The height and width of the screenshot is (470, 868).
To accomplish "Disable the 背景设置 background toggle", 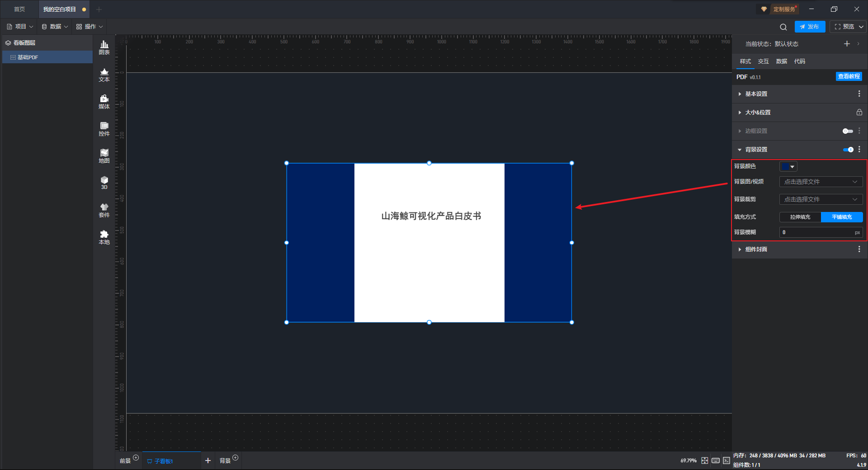I will pos(848,150).
